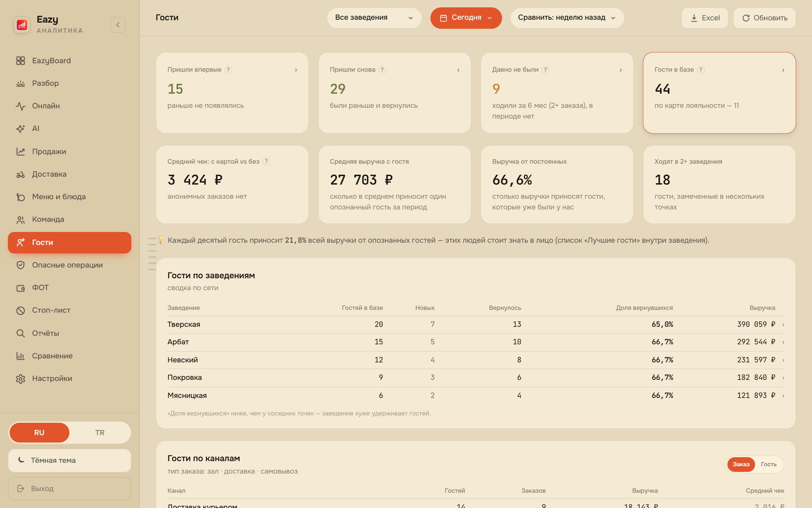Click the Онлайн pulse icon
Image resolution: width=812 pixels, height=508 pixels.
pos(21,106)
